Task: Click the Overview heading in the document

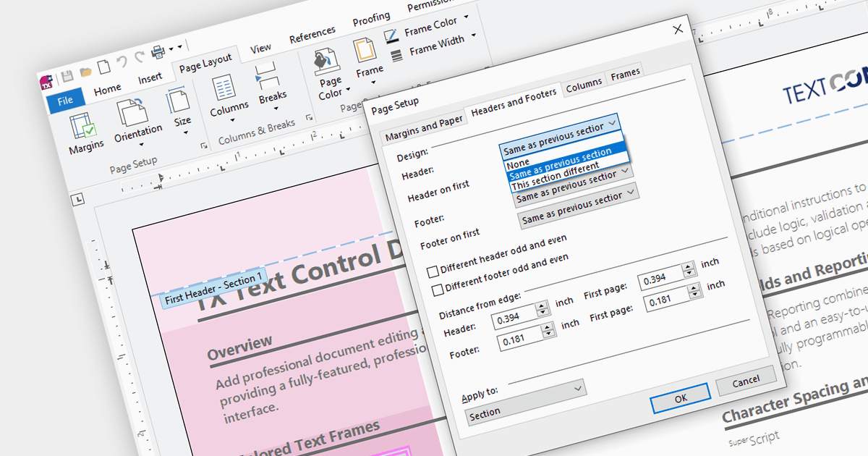Action: point(239,347)
